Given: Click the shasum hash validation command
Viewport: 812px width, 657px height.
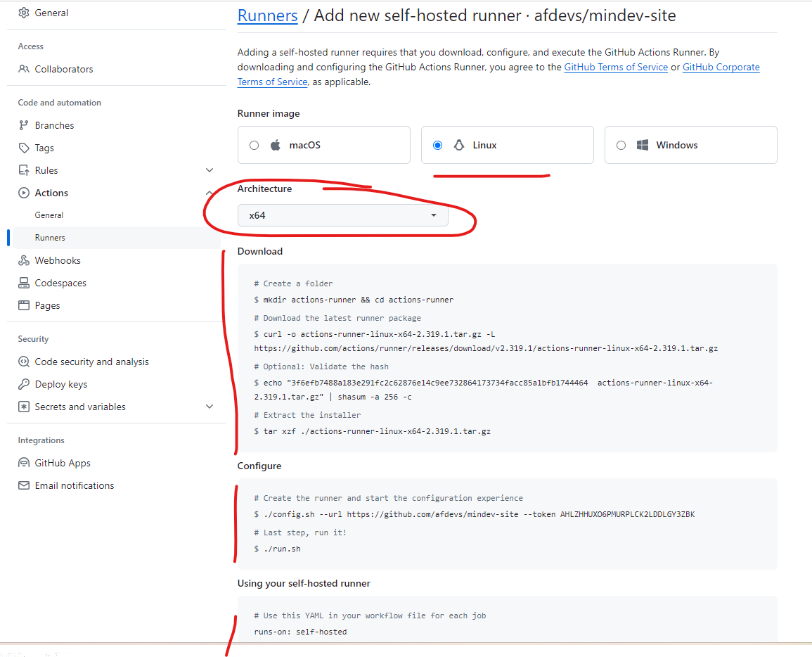Looking at the screenshot, I should point(483,390).
